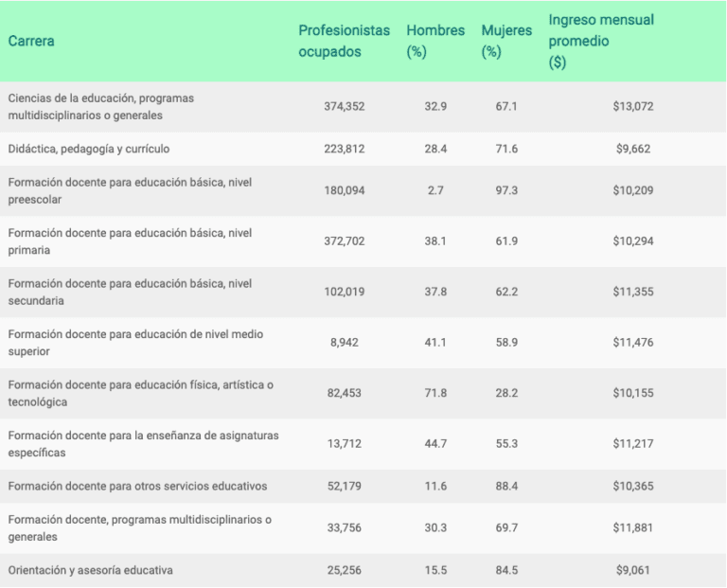The image size is (727, 588).
Task: Click the 71.8 men percentage cell
Action: [434, 393]
